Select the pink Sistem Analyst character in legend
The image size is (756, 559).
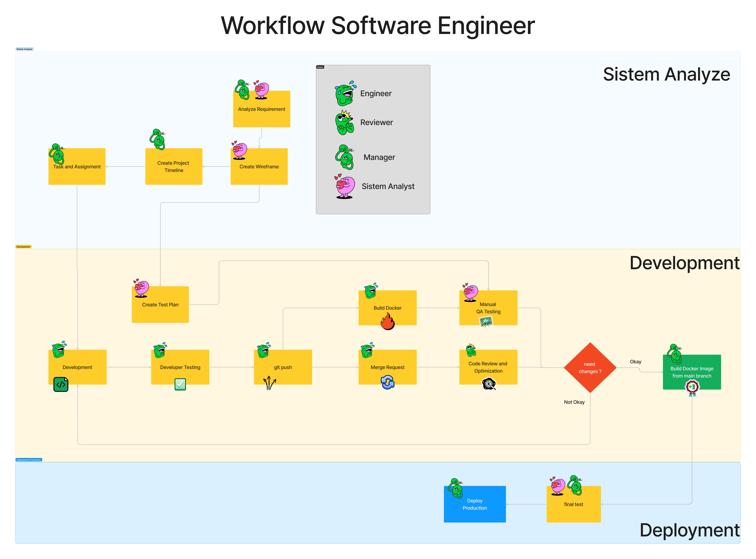click(x=345, y=187)
